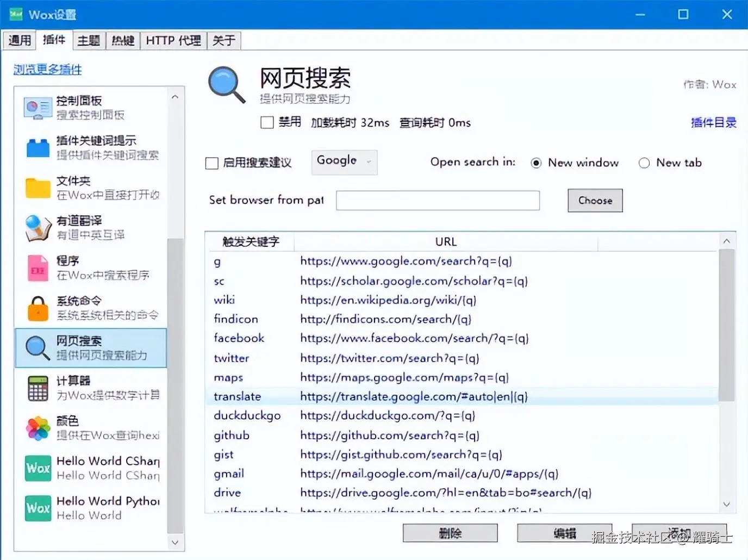
Task: Select the 'duckduckgo' keyword row
Action: click(x=462, y=415)
